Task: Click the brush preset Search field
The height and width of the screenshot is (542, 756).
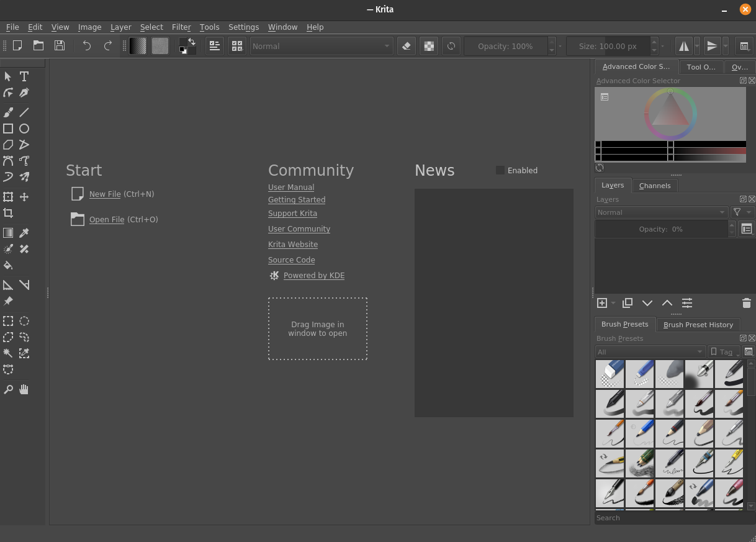Action: coord(674,518)
